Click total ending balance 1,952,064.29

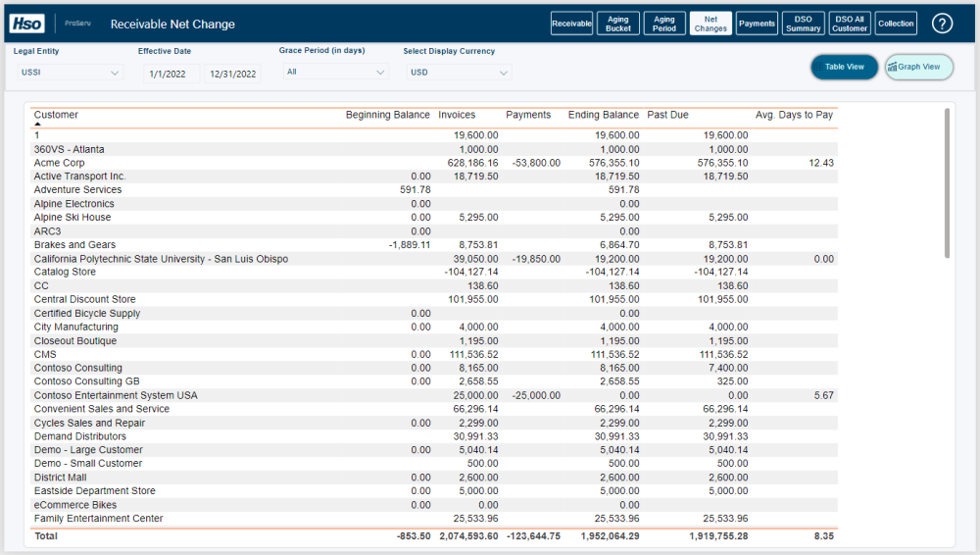tap(610, 536)
